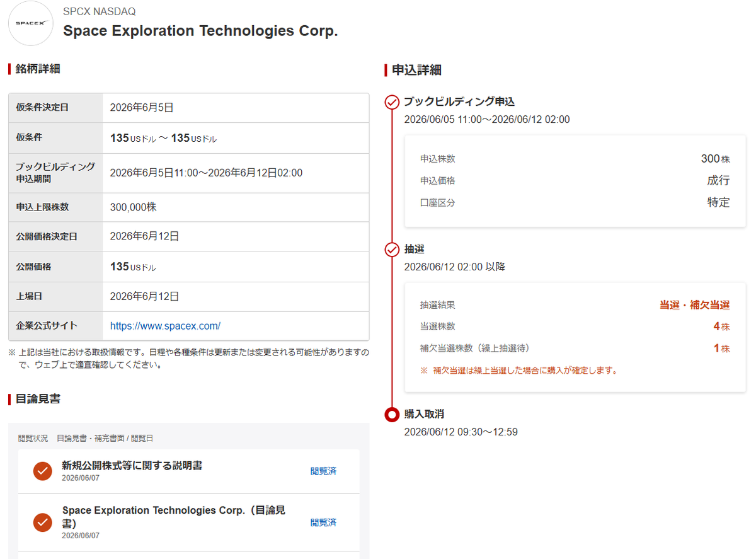
Task: Click the 成行 order price value
Action: [x=718, y=181]
